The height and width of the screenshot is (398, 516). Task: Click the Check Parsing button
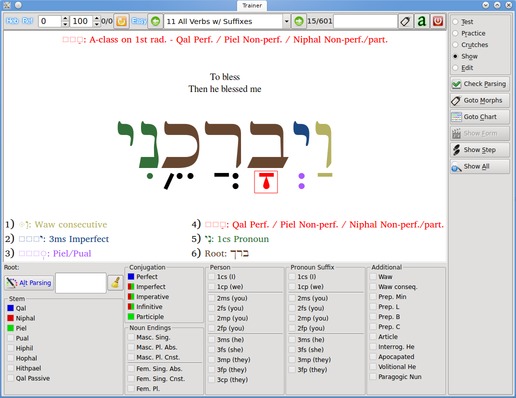(x=480, y=84)
